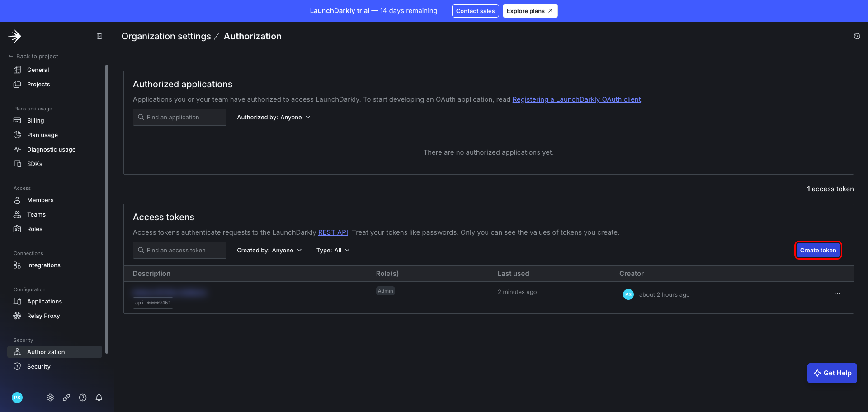
Task: Click the LaunchDarkly arrow logo
Action: [x=15, y=36]
